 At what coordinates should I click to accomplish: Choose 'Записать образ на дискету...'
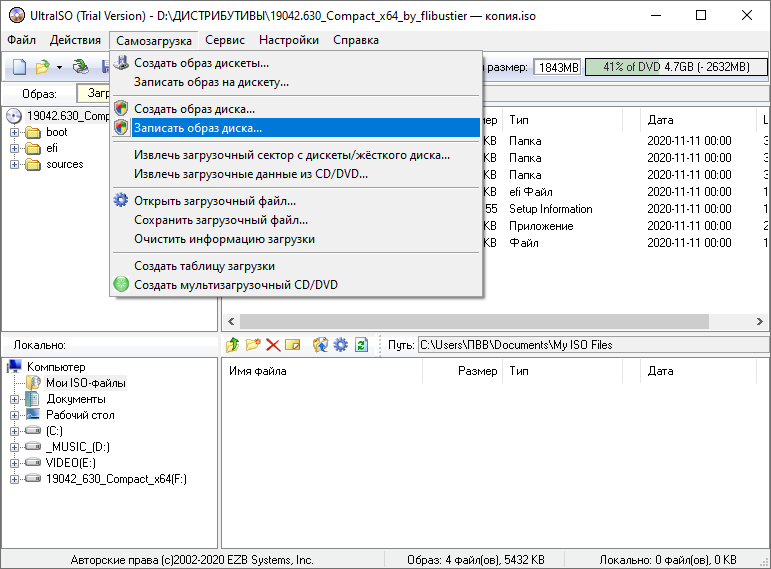(x=297, y=82)
